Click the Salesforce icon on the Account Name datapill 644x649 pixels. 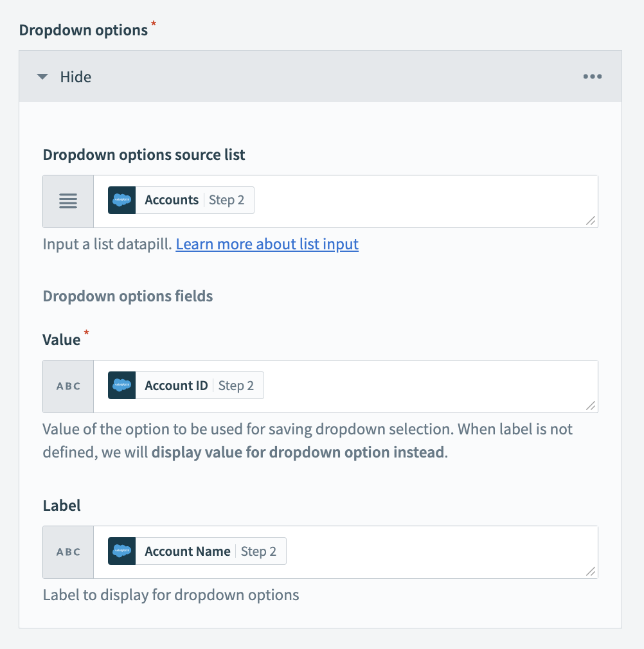point(121,551)
